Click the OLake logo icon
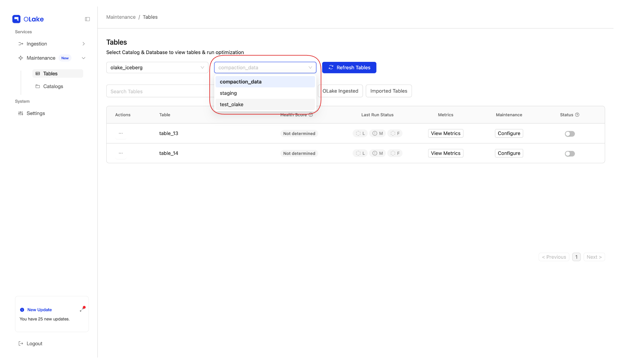620x364 pixels. [17, 19]
